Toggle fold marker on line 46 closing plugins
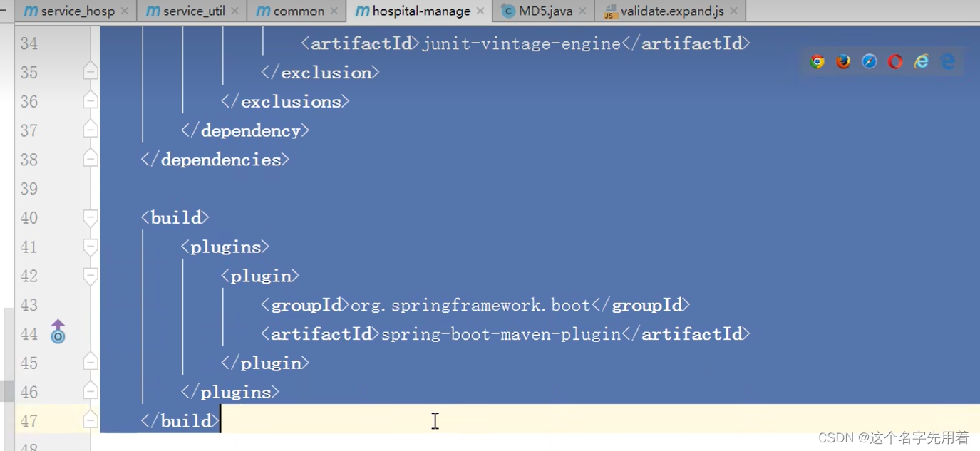This screenshot has height=451, width=980. (x=90, y=392)
